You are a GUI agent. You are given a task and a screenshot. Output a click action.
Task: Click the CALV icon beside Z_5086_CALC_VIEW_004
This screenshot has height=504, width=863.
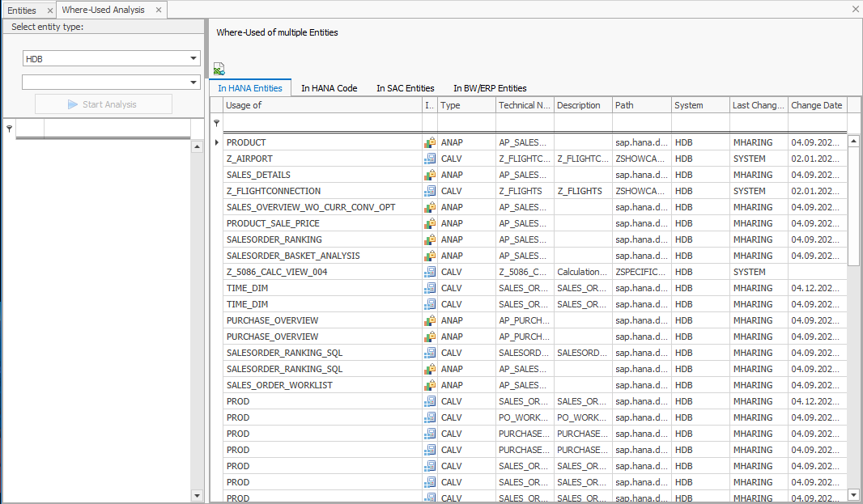(429, 272)
